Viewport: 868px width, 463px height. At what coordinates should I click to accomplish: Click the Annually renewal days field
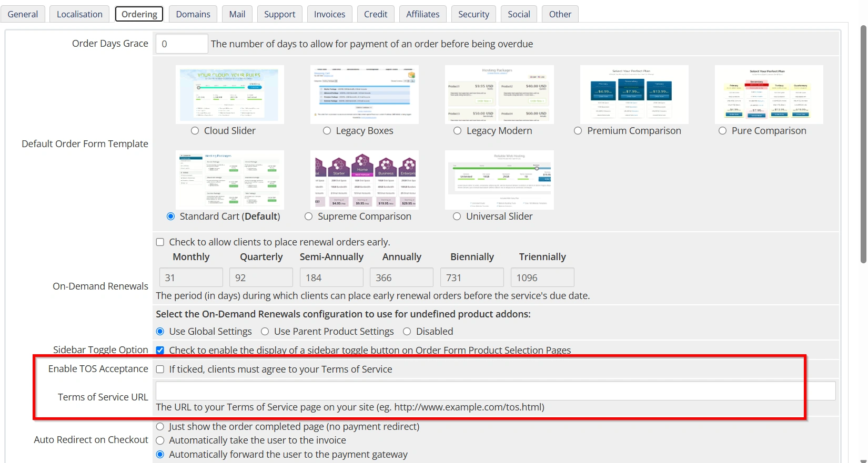pos(401,277)
